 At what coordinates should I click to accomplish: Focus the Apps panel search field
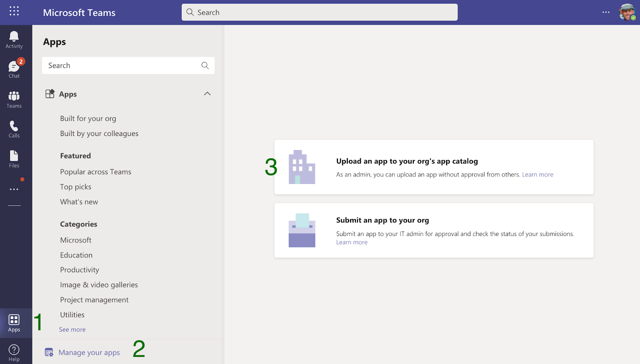[128, 66]
